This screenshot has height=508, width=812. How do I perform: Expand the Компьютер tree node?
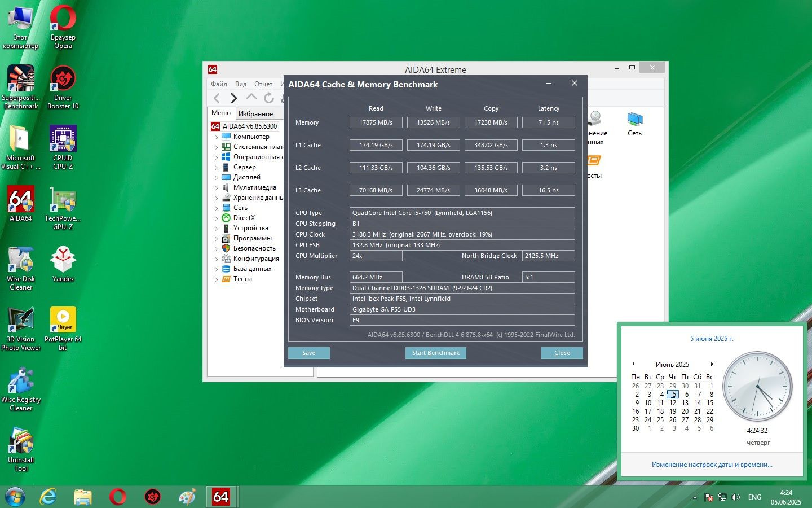tap(216, 137)
